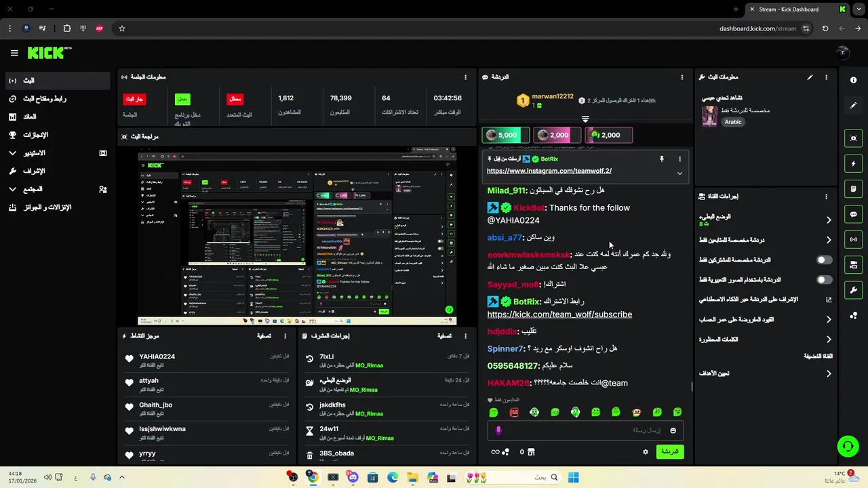Open File Explorer from the taskbar

[412, 477]
